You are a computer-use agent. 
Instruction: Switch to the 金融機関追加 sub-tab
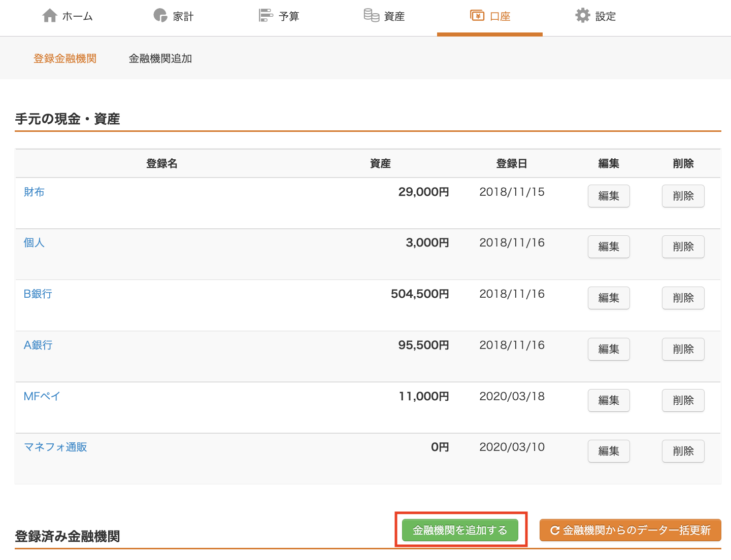pos(160,59)
